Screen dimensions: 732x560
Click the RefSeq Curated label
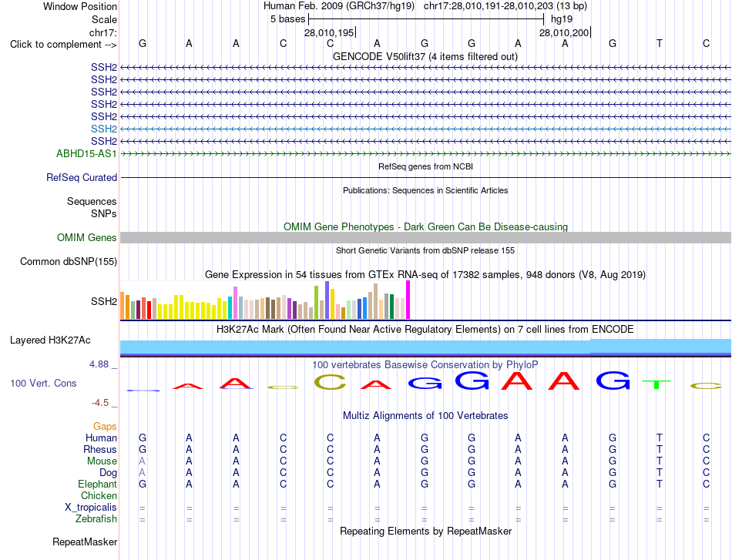[82, 177]
